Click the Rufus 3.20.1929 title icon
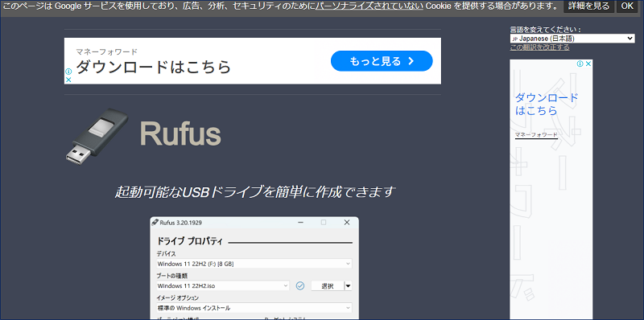 click(155, 222)
